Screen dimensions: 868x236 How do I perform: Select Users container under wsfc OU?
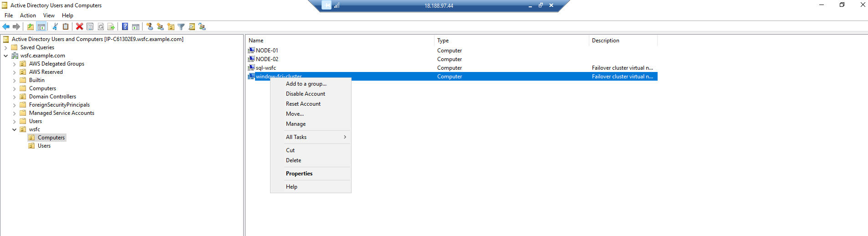[x=44, y=146]
